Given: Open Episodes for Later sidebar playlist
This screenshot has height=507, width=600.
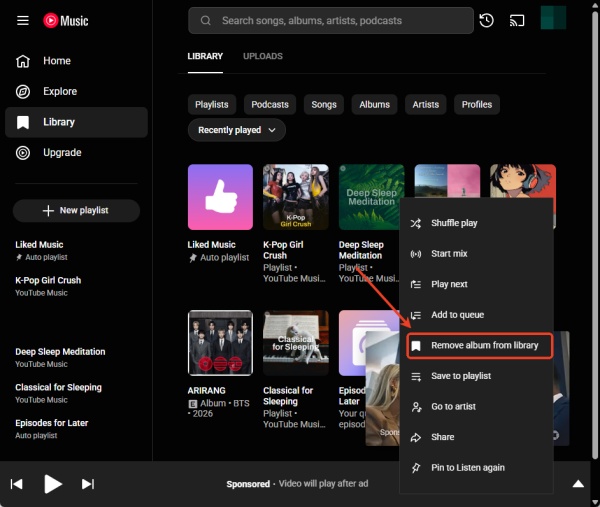Looking at the screenshot, I should (77, 429).
